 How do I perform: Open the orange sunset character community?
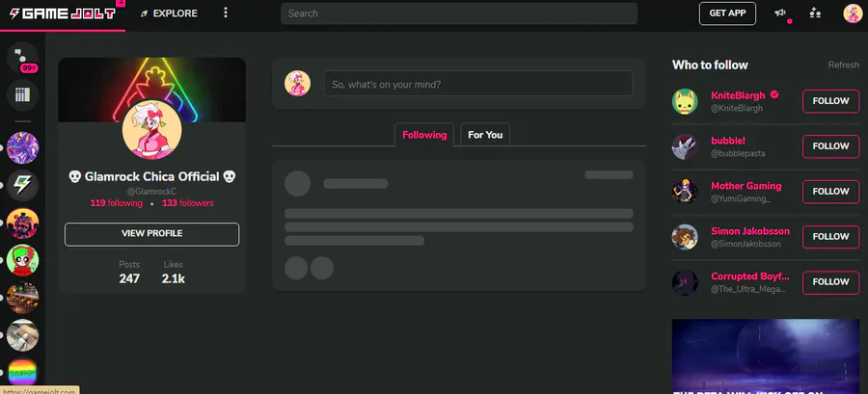pos(23,223)
